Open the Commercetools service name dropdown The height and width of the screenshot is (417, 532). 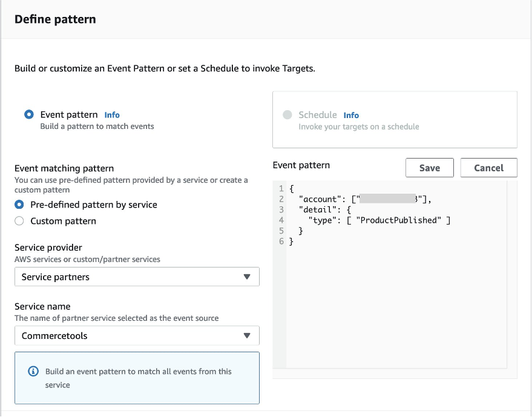(x=136, y=336)
